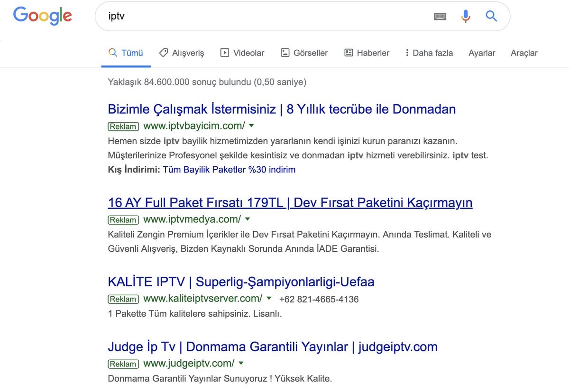This screenshot has height=392, width=569.
Task: Open the Haberler tab
Action: click(367, 53)
